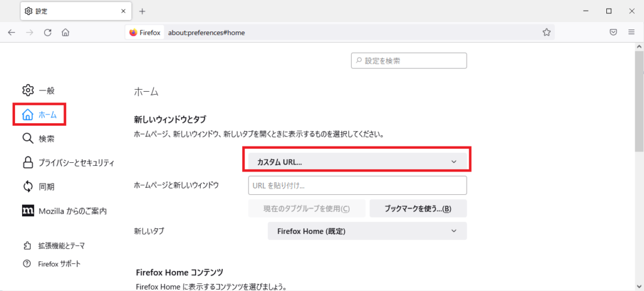This screenshot has width=644, height=291.
Task: Open the Pocket save icon
Action: [x=613, y=33]
